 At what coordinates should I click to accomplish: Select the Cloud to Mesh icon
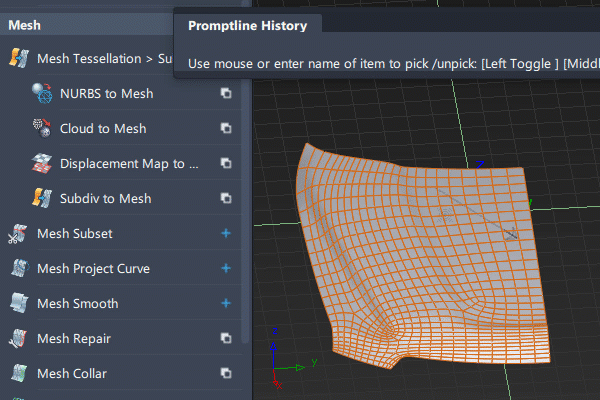[41, 129]
